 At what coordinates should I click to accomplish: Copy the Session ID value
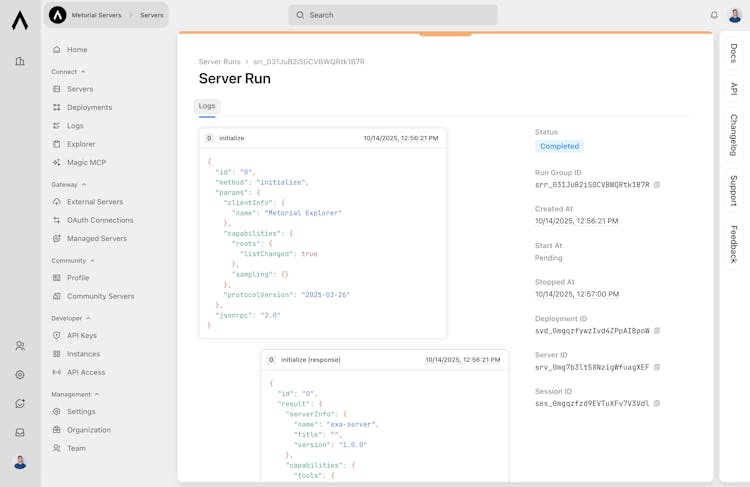pos(657,404)
